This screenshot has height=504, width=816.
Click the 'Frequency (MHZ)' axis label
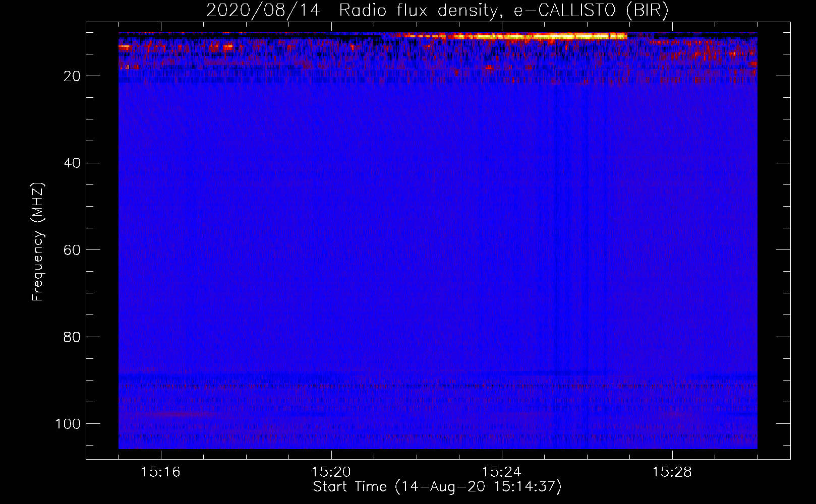[38, 241]
